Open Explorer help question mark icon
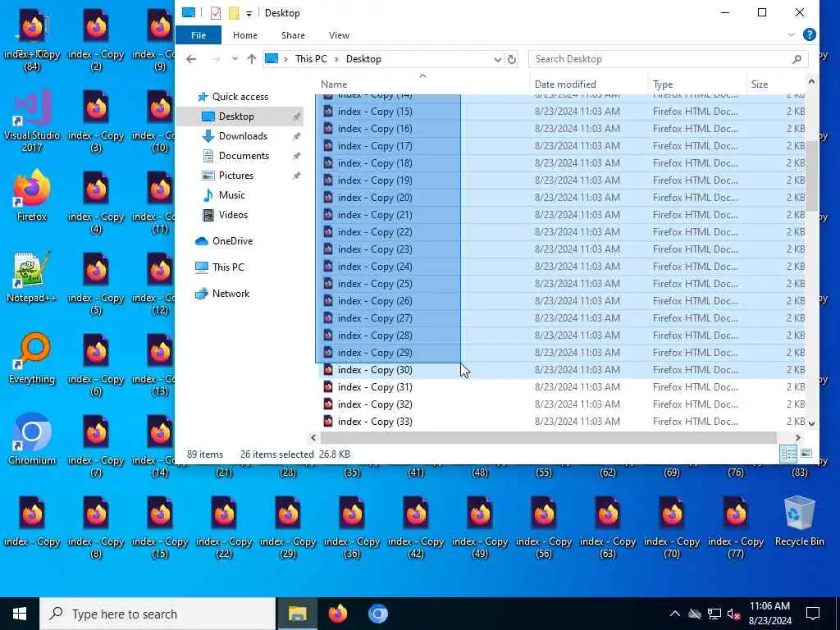The height and width of the screenshot is (630, 840). [x=810, y=34]
